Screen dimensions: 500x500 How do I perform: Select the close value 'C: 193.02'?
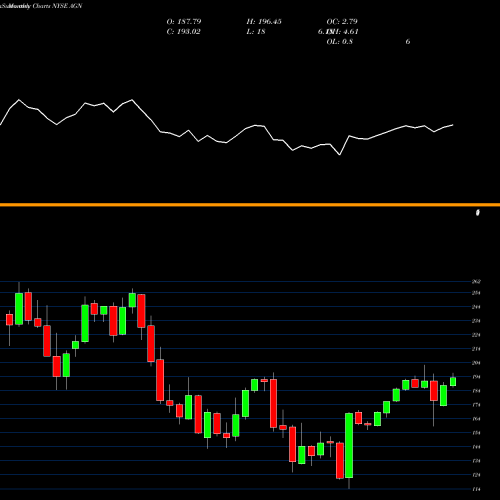point(183,32)
